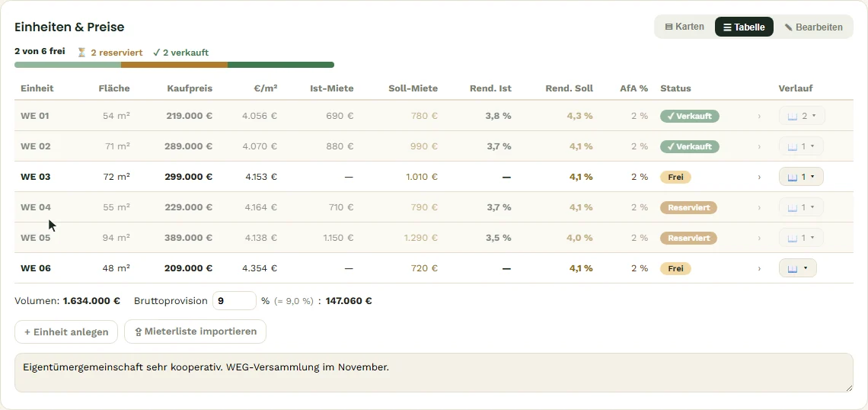This screenshot has width=868, height=410.
Task: Sort by the Kaufpreis column header
Action: 190,88
